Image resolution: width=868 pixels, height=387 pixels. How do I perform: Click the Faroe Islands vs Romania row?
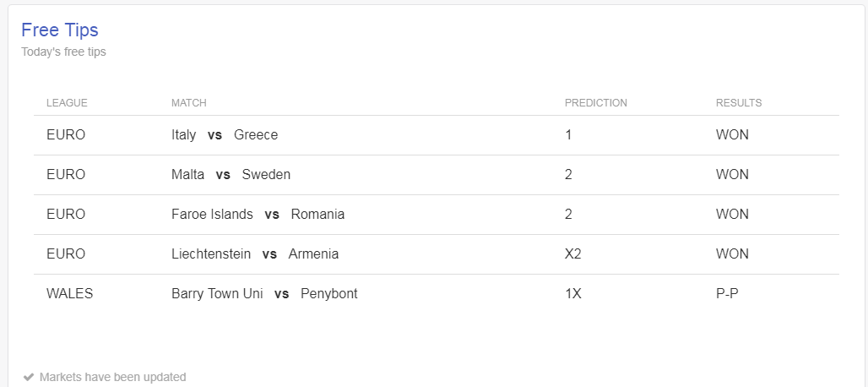tap(437, 215)
